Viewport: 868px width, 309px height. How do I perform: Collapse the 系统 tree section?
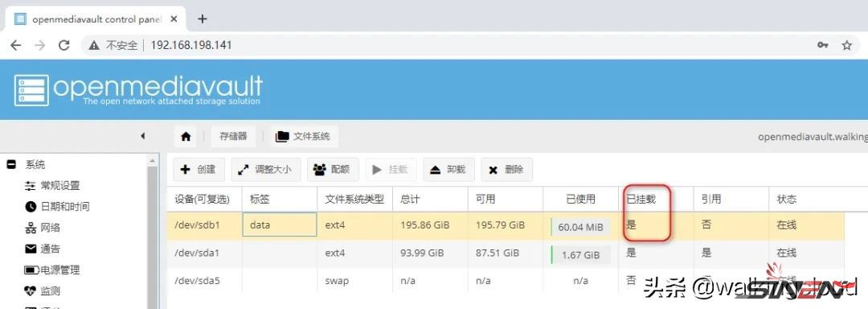click(x=11, y=164)
